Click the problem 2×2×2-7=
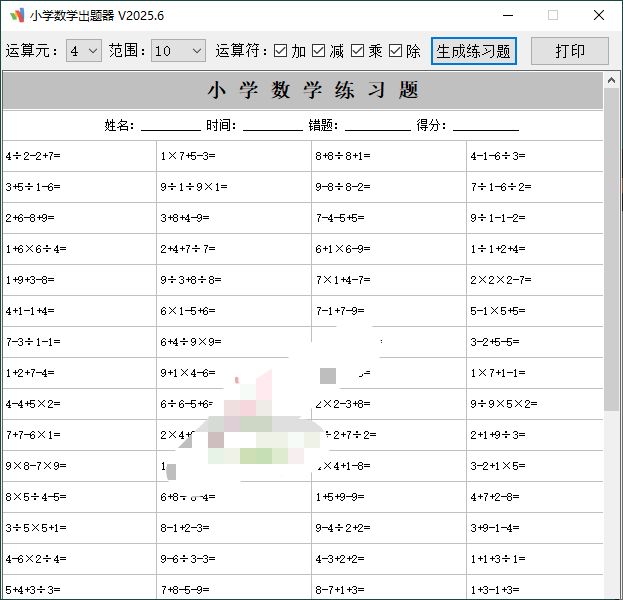623x600 pixels. point(501,280)
